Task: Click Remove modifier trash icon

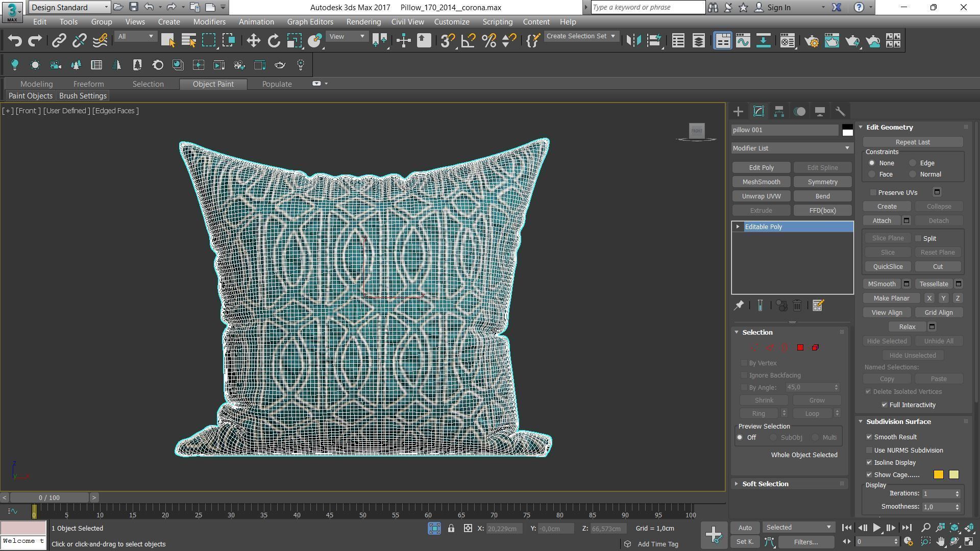Action: click(797, 306)
